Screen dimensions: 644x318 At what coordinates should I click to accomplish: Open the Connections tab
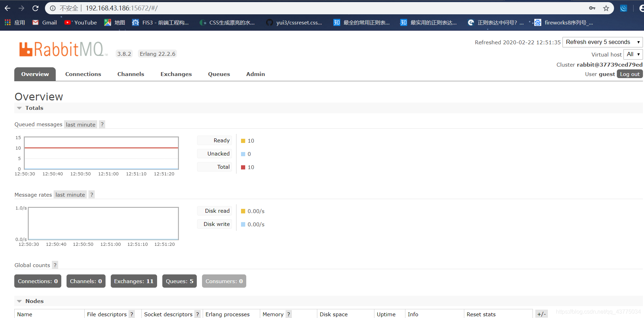(x=83, y=74)
